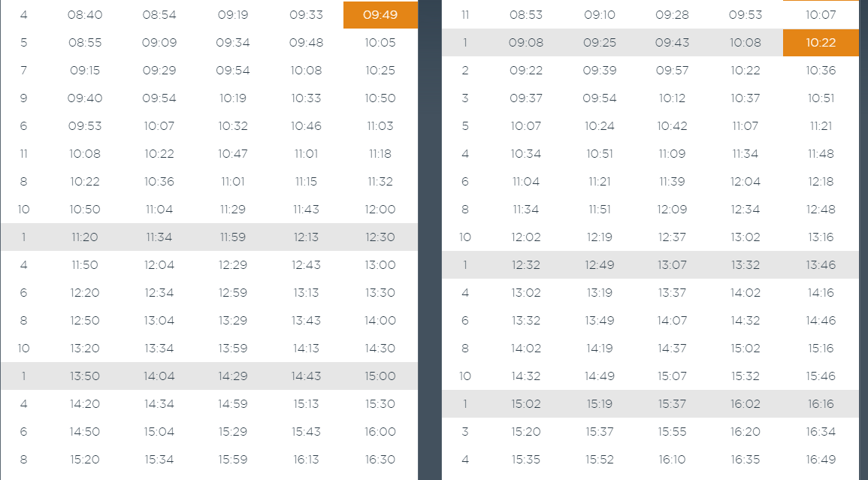The image size is (868, 480).
Task: Click the 08:40 departure time
Action: coord(85,15)
